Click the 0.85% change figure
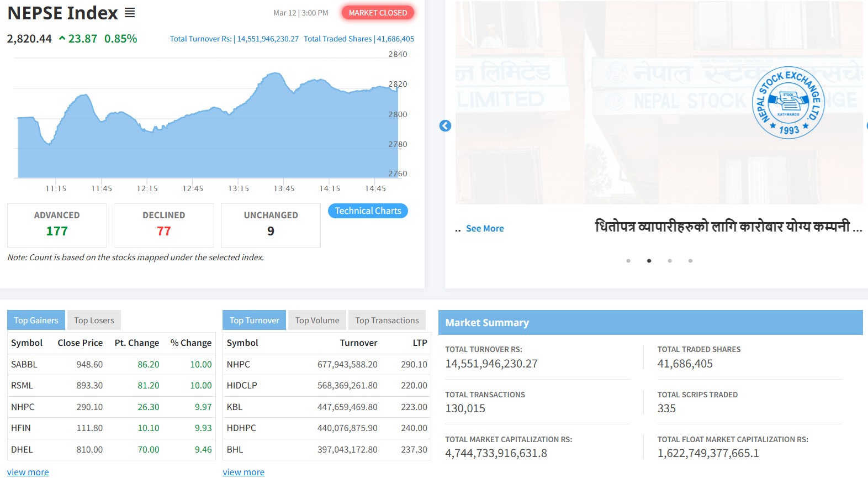This screenshot has width=868, height=478. click(120, 39)
